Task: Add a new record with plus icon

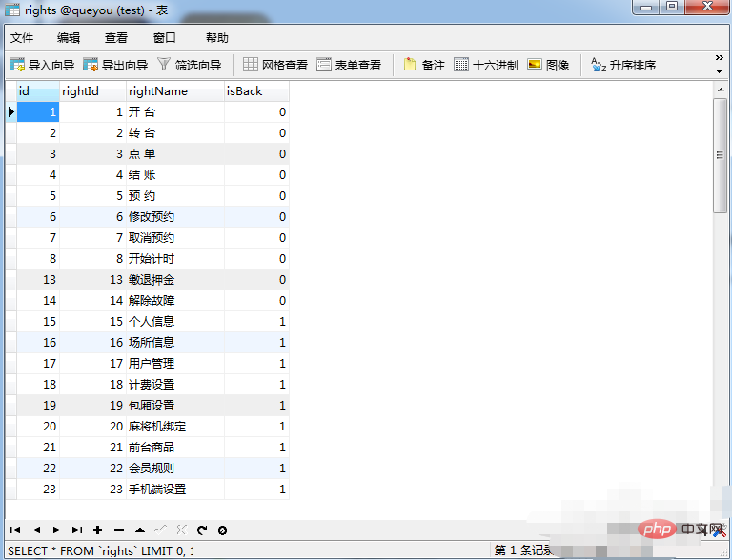Action: pyautogui.click(x=97, y=530)
